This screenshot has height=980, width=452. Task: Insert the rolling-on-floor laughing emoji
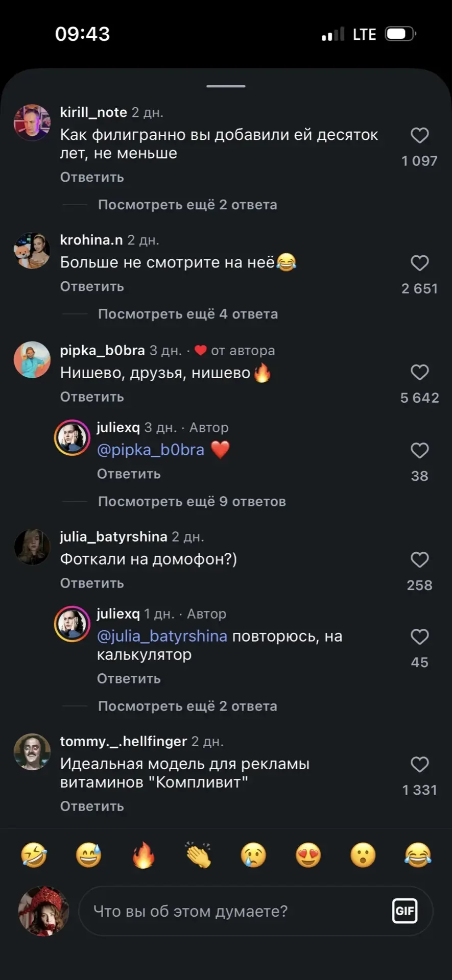[x=34, y=855]
